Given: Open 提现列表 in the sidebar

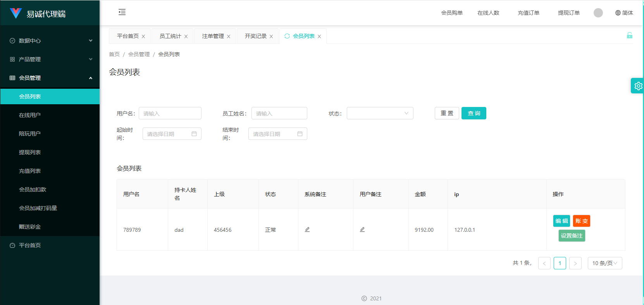Looking at the screenshot, I should [x=30, y=152].
